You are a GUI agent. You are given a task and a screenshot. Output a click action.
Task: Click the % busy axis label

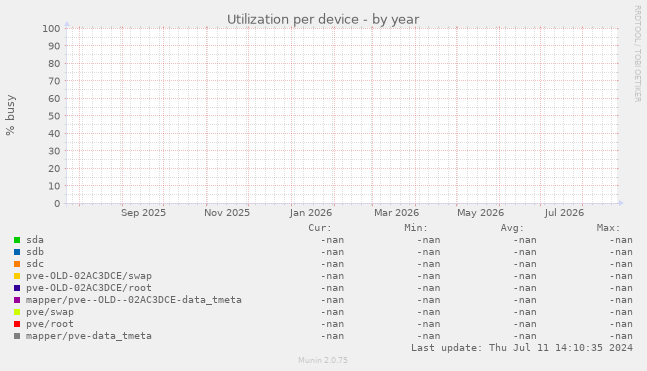(x=10, y=115)
